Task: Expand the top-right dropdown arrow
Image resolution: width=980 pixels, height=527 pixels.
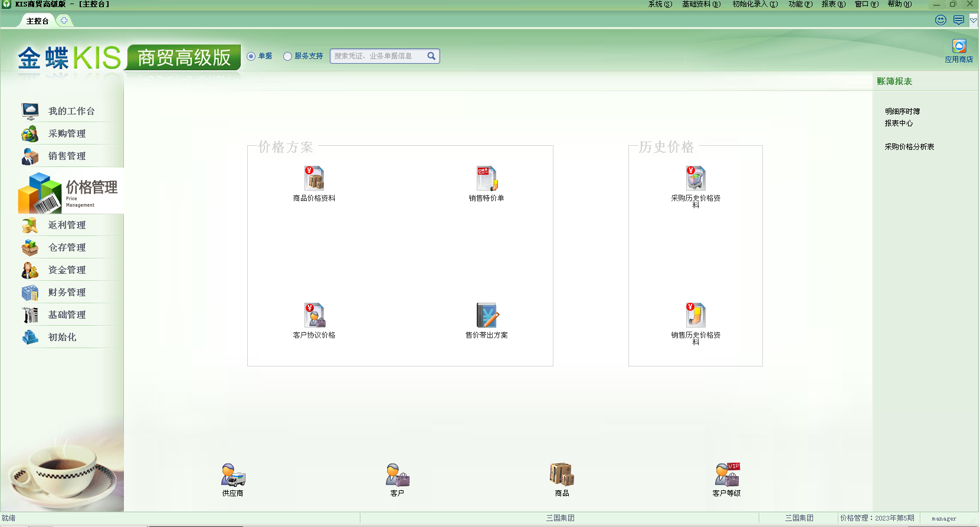Action: [x=974, y=20]
